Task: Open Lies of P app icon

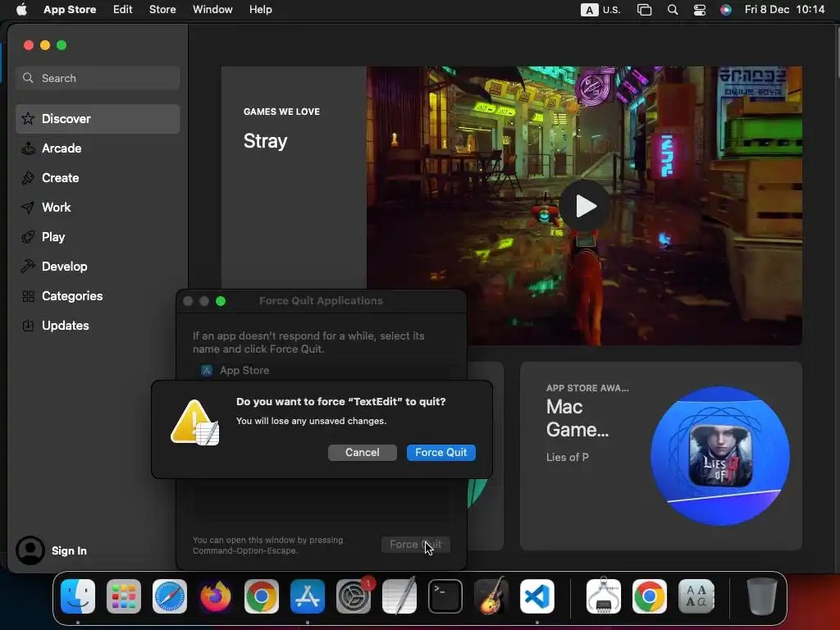Action: (x=720, y=456)
